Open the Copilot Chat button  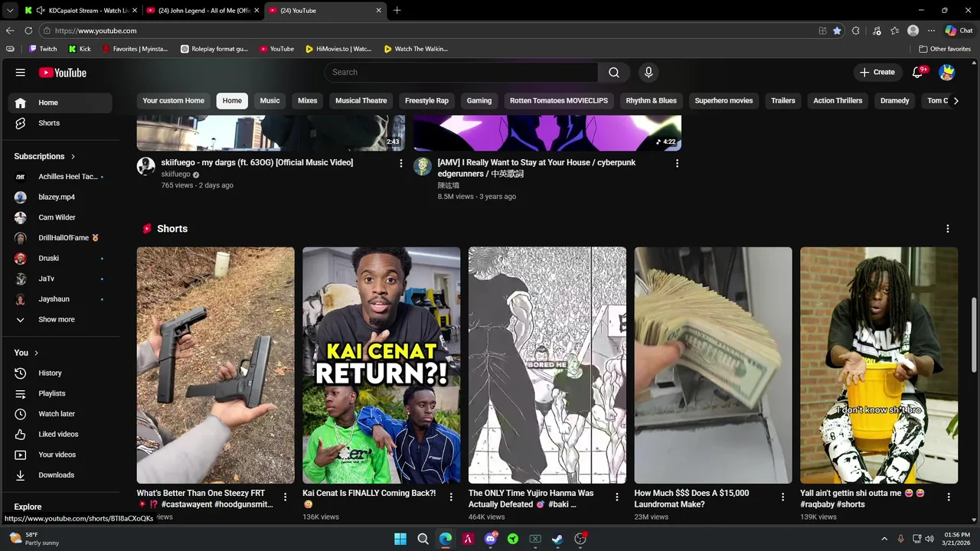pyautogui.click(x=959, y=31)
